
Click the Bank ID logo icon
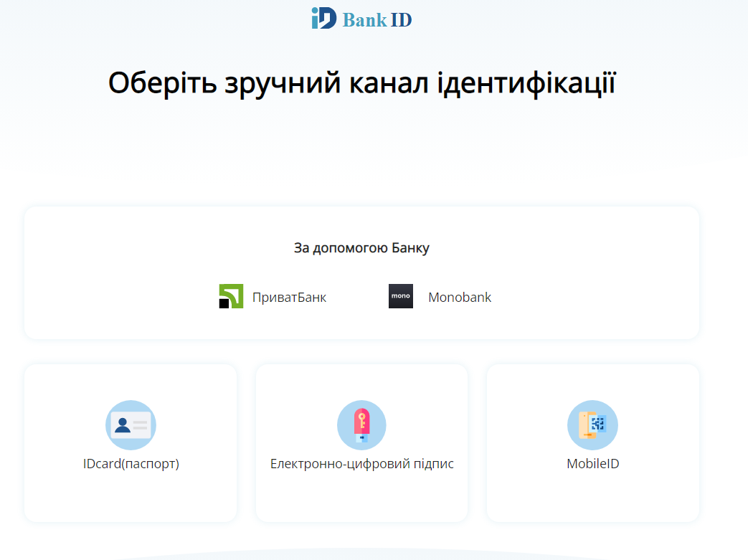323,18
